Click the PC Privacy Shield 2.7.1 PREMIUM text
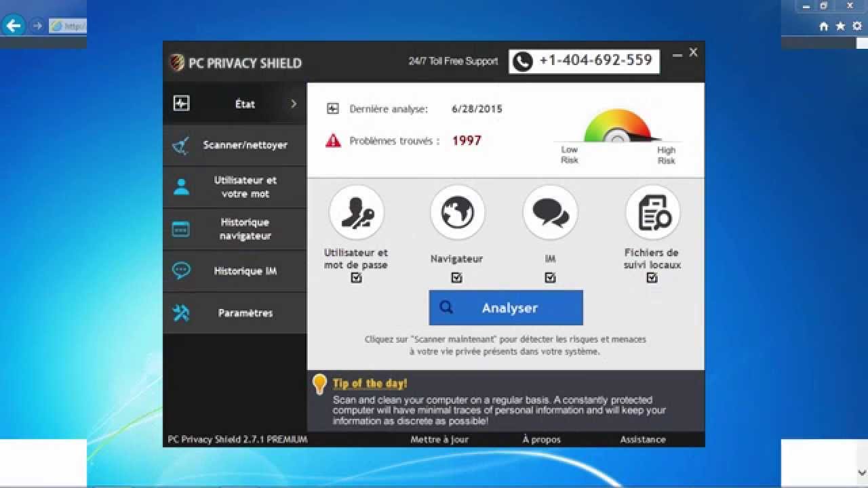This screenshot has width=868, height=488. 237,439
